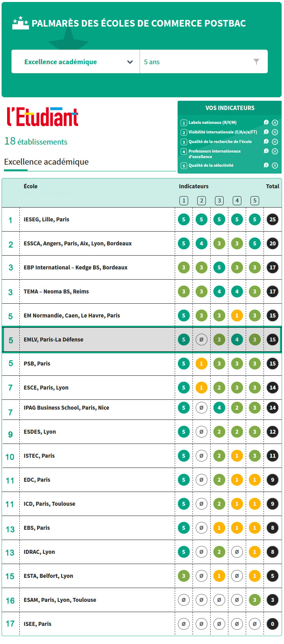Viewport: 284px width, 644px height.
Task: Click the l'Etudiant logo
Action: [x=43, y=117]
